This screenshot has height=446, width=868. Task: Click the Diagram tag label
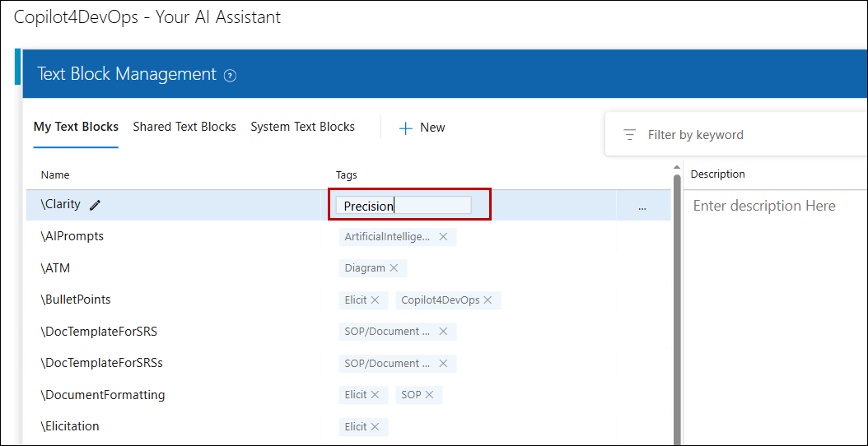[365, 267]
